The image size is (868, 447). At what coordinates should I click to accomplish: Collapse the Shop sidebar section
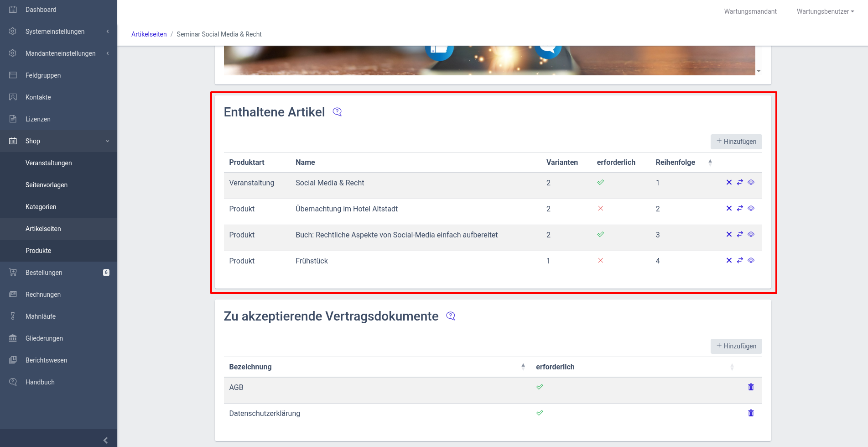click(58, 141)
